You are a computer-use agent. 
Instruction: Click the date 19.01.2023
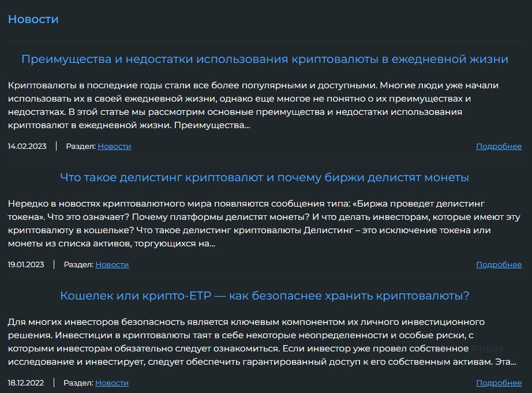(26, 265)
